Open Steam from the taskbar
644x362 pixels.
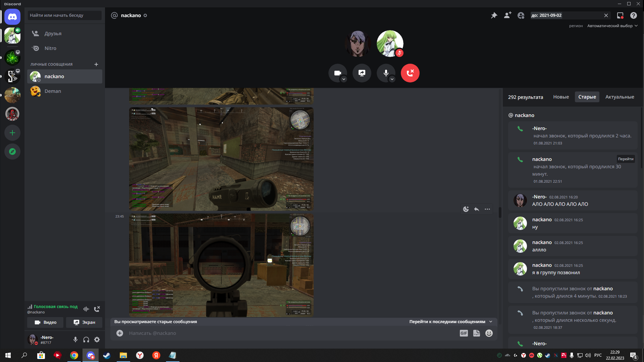click(107, 355)
